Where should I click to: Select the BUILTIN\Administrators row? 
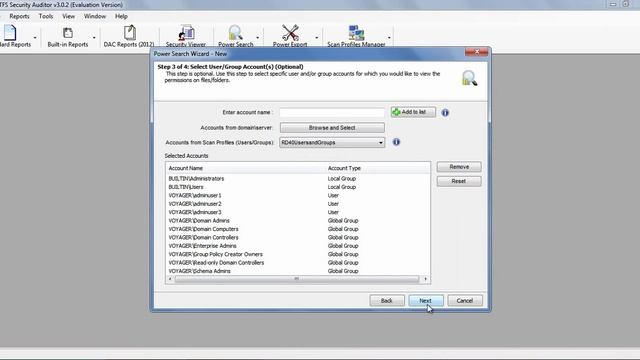tap(298, 179)
